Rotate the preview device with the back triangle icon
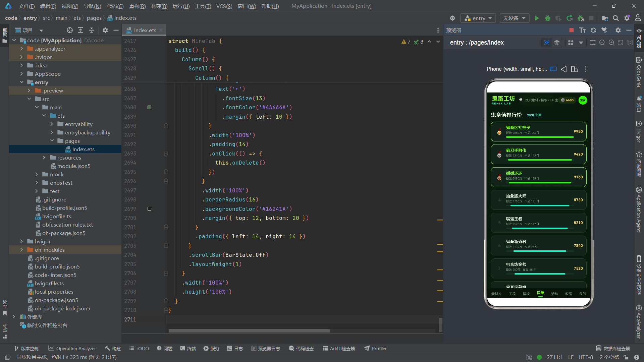Screen dimensions: 644x362 (564, 69)
